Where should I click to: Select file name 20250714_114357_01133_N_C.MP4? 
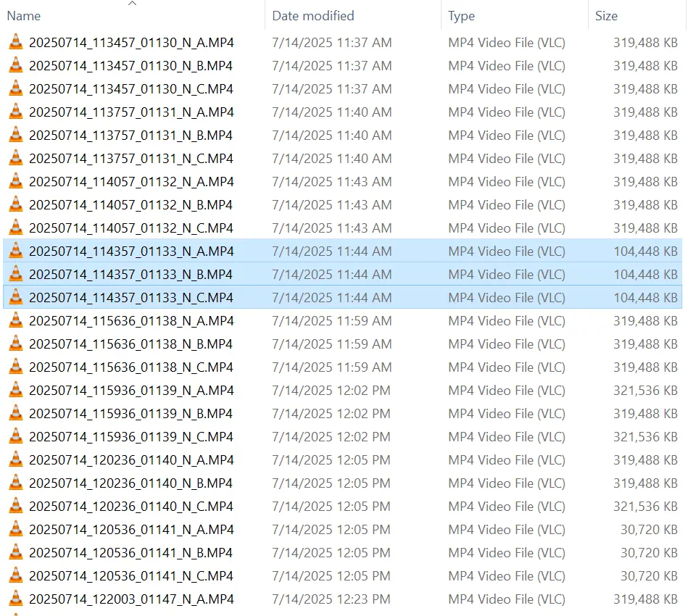[x=130, y=298]
